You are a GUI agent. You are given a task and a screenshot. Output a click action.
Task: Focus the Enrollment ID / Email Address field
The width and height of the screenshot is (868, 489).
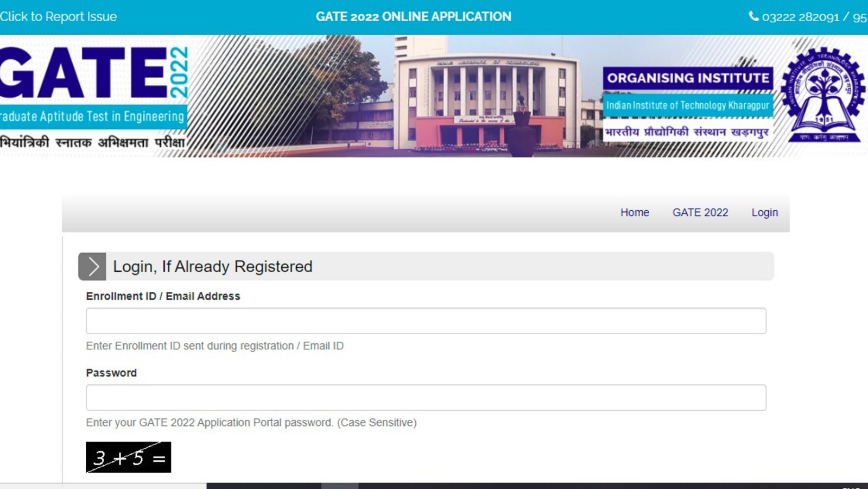(x=426, y=321)
